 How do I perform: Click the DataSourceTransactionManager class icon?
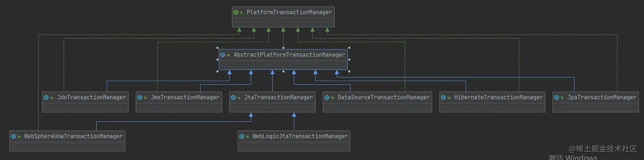pos(327,97)
